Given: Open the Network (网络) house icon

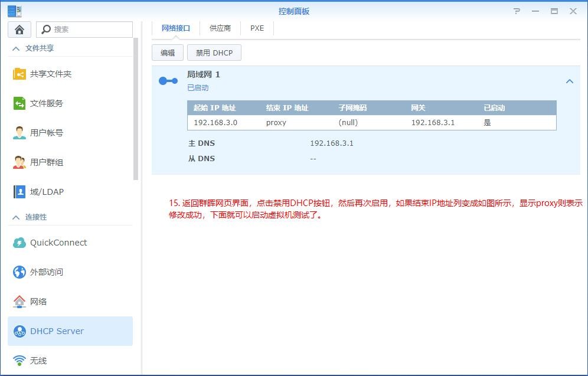Looking at the screenshot, I should click(x=19, y=302).
